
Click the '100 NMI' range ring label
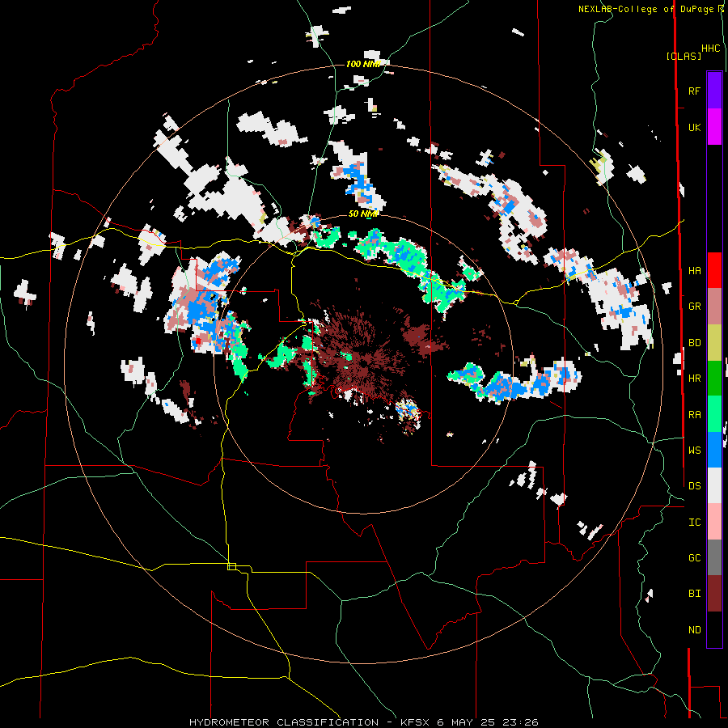(x=363, y=64)
